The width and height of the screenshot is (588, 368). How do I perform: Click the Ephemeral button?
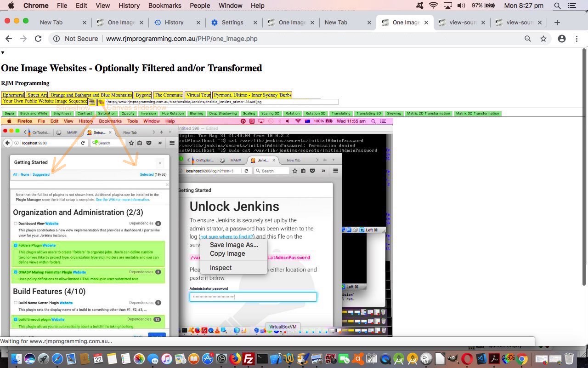[x=13, y=95]
